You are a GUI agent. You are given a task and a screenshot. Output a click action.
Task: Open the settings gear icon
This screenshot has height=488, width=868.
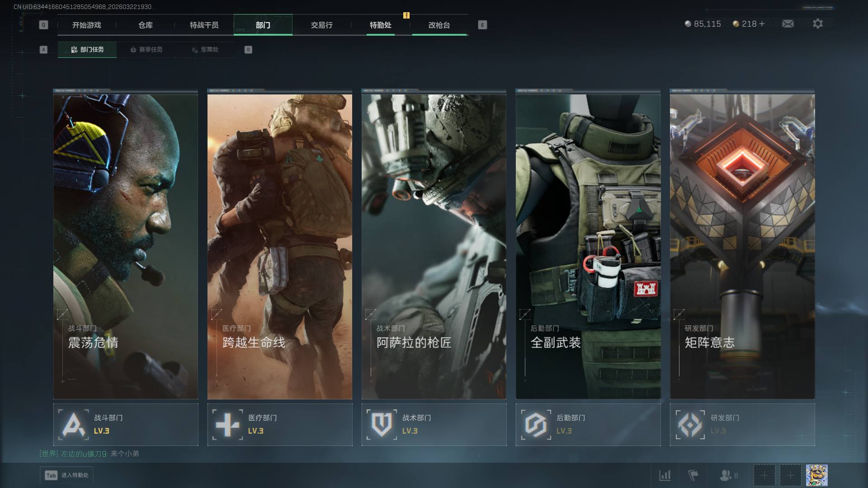pyautogui.click(x=817, y=24)
